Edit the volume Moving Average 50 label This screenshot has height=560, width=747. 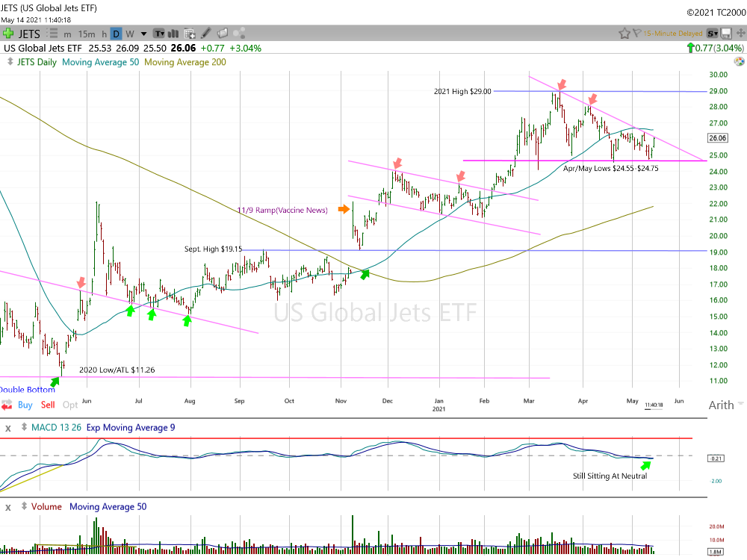pyautogui.click(x=108, y=506)
